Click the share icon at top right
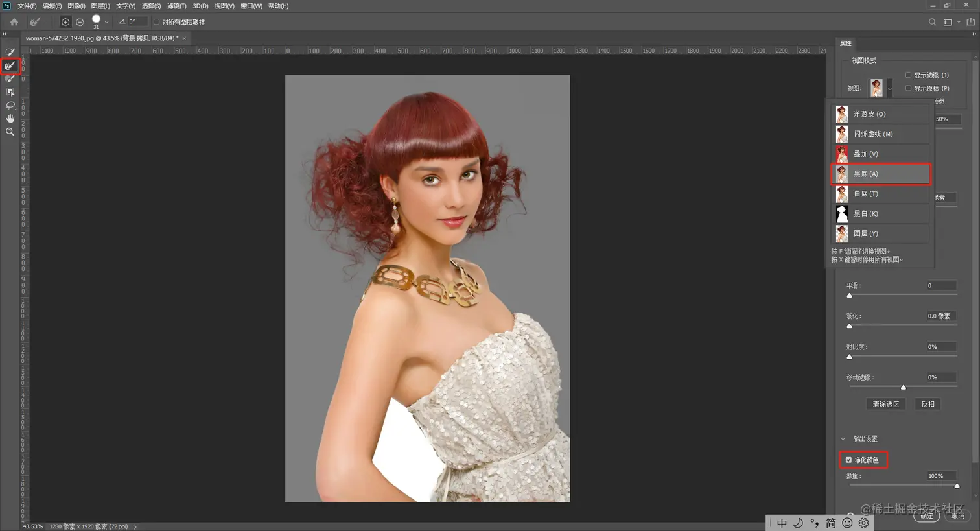 click(x=970, y=22)
